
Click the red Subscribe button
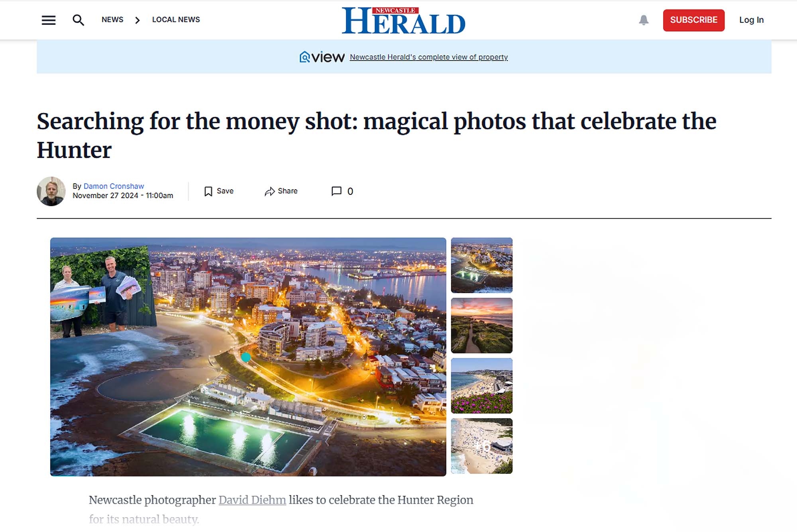click(x=694, y=20)
